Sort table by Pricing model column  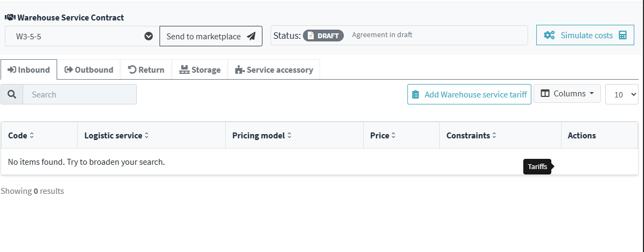click(x=262, y=136)
